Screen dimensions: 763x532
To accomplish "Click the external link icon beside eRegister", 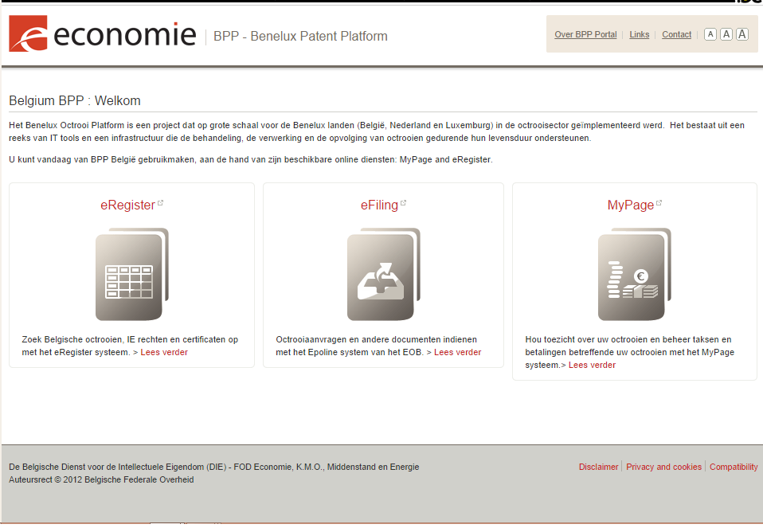I will click(161, 203).
